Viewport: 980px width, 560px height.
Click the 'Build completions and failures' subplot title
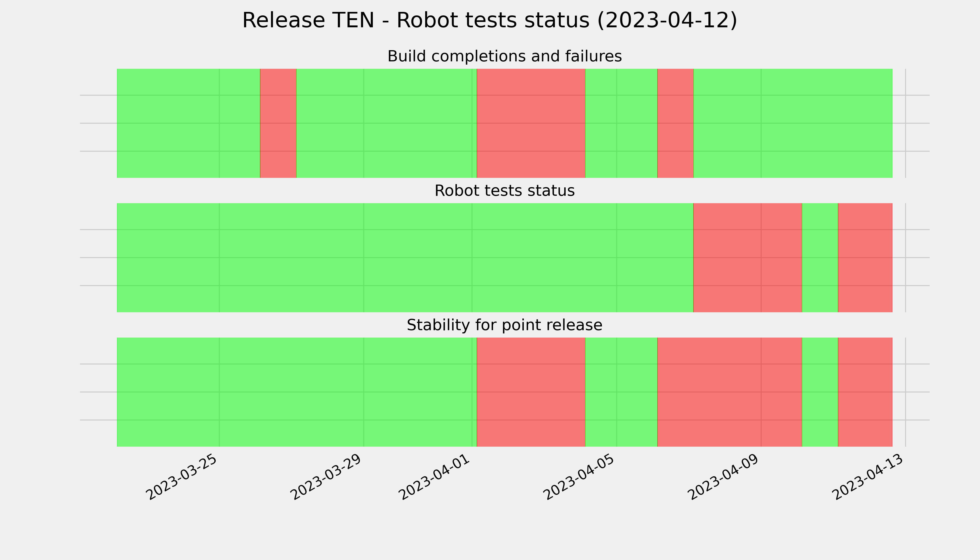click(x=504, y=56)
